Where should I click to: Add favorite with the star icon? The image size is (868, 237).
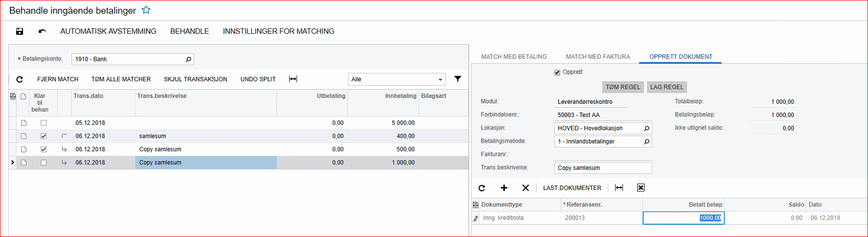pos(146,10)
